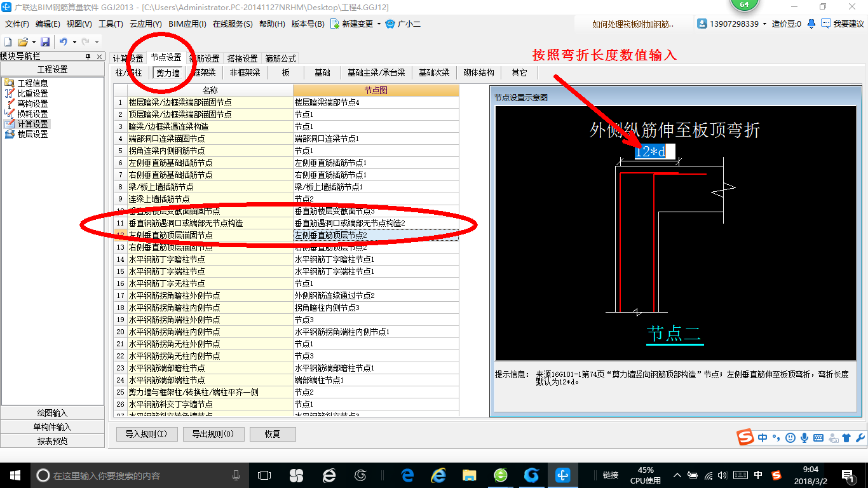
Task: Open the 报表预览 module
Action: tap(52, 441)
